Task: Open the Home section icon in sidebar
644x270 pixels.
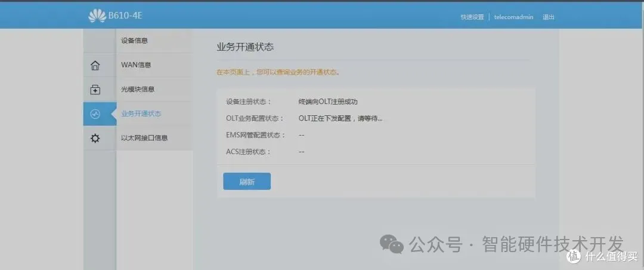Action: pyautogui.click(x=95, y=66)
